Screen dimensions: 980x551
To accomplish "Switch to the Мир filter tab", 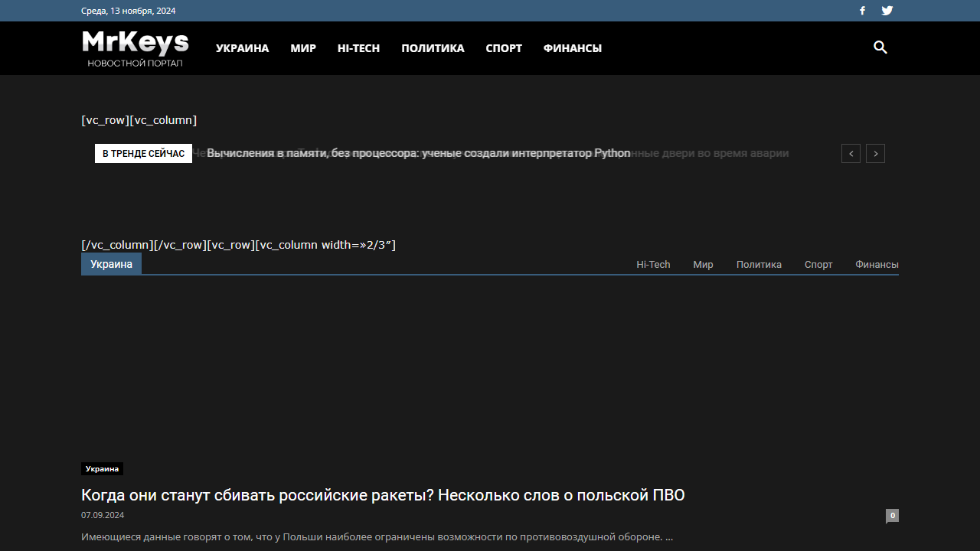I will point(703,265).
